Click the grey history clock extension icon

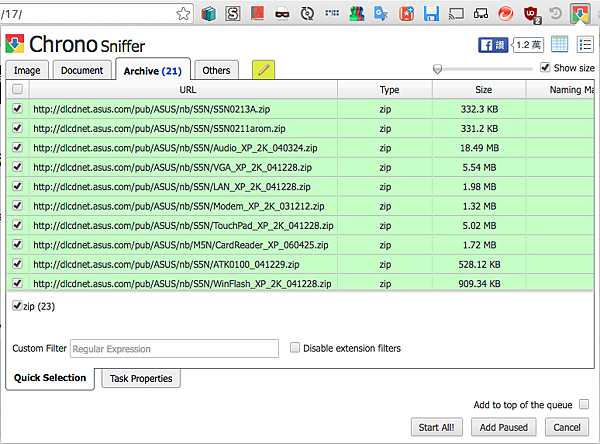pos(555,14)
